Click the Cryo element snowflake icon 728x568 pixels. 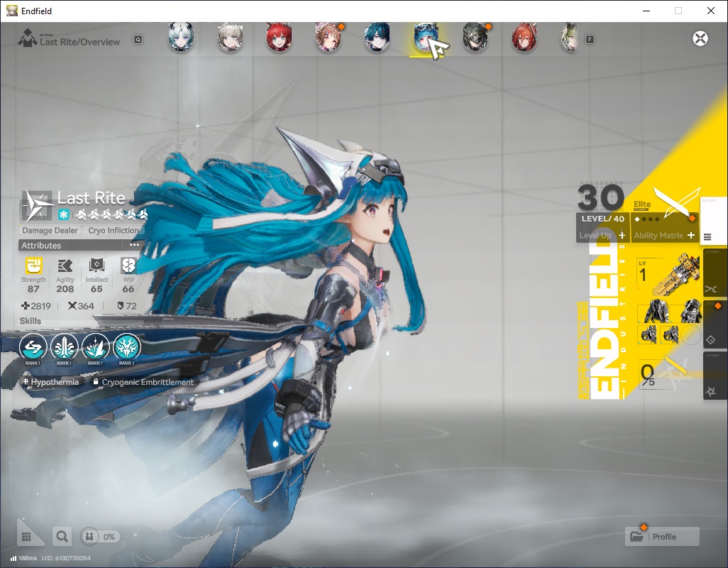[x=64, y=214]
